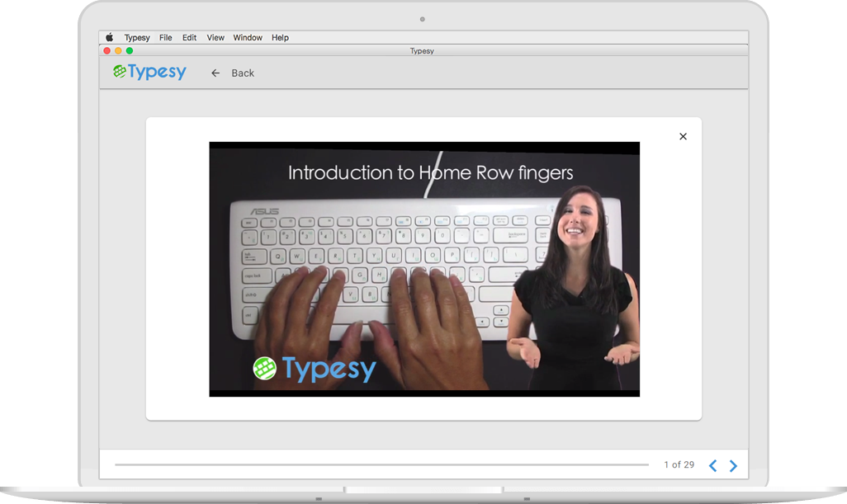Open the Apple menu
The width and height of the screenshot is (847, 504).
(108, 37)
